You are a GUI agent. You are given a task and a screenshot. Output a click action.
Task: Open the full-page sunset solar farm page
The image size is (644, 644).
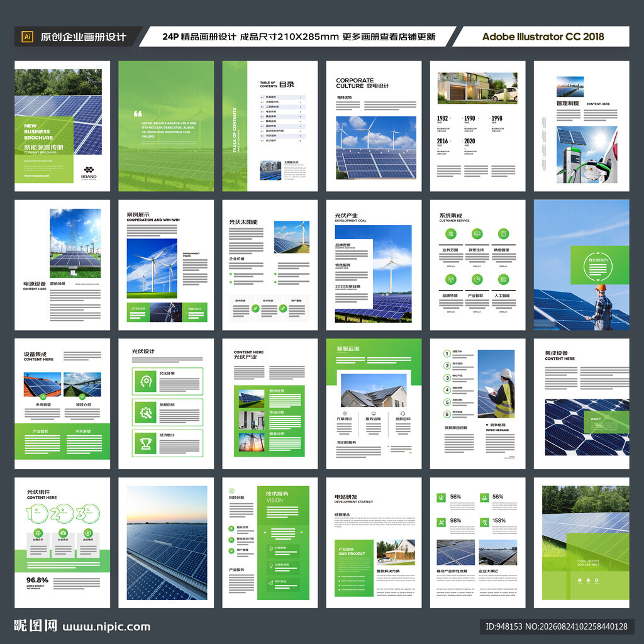[166, 543]
